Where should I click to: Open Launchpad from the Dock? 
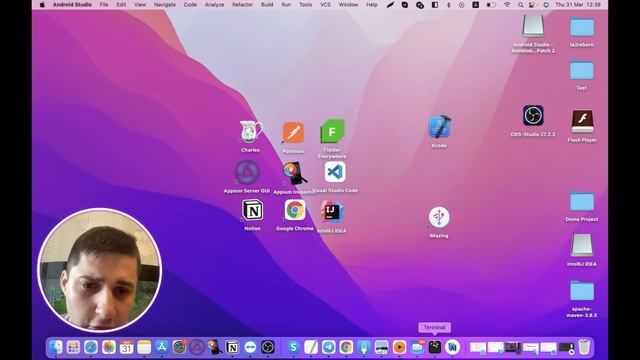click(73, 347)
